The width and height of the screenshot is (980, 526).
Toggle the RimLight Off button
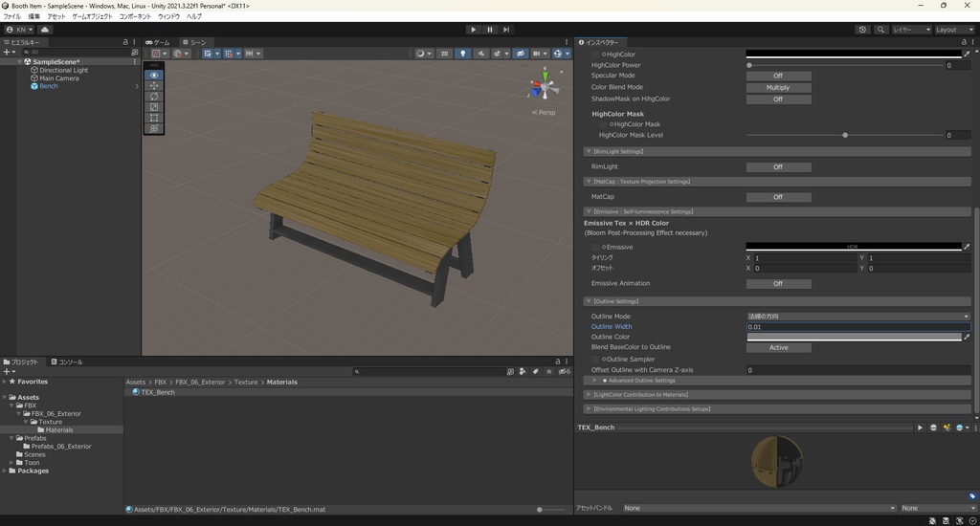click(x=778, y=166)
